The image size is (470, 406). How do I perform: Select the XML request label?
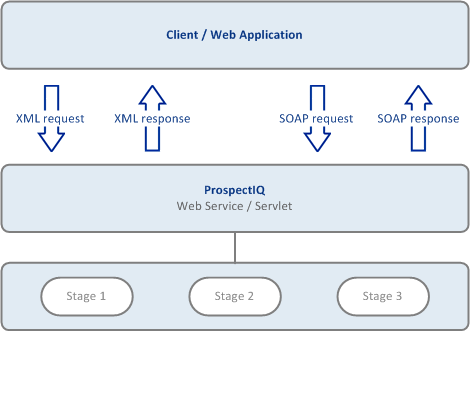pyautogui.click(x=50, y=119)
